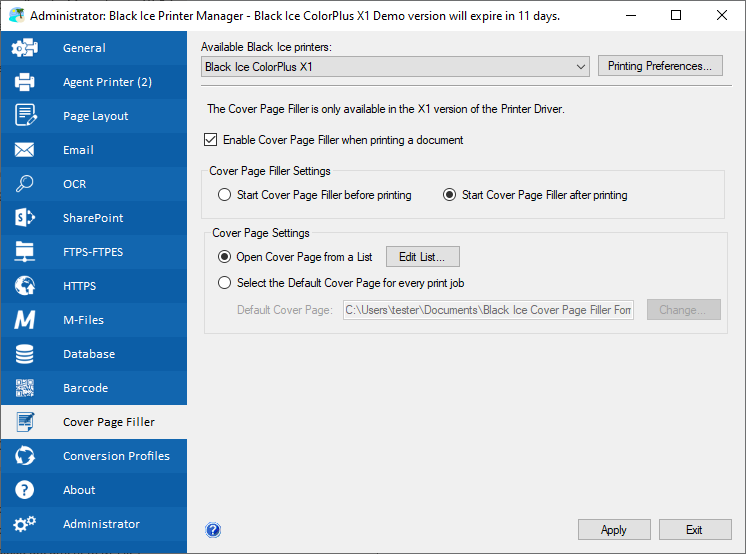Viewport: 746px width, 554px height.
Task: Click the General gears icon in sidebar
Action: (x=25, y=48)
